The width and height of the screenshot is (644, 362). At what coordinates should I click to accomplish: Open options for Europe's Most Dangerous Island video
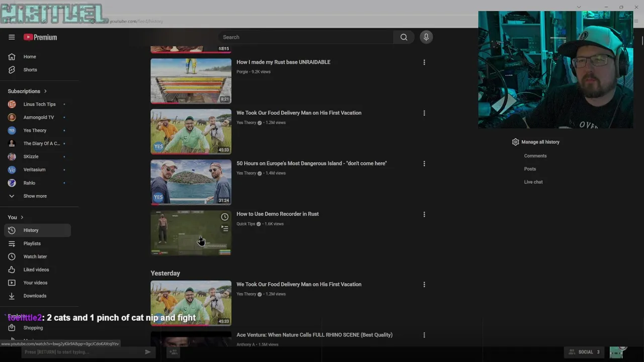coord(424,163)
